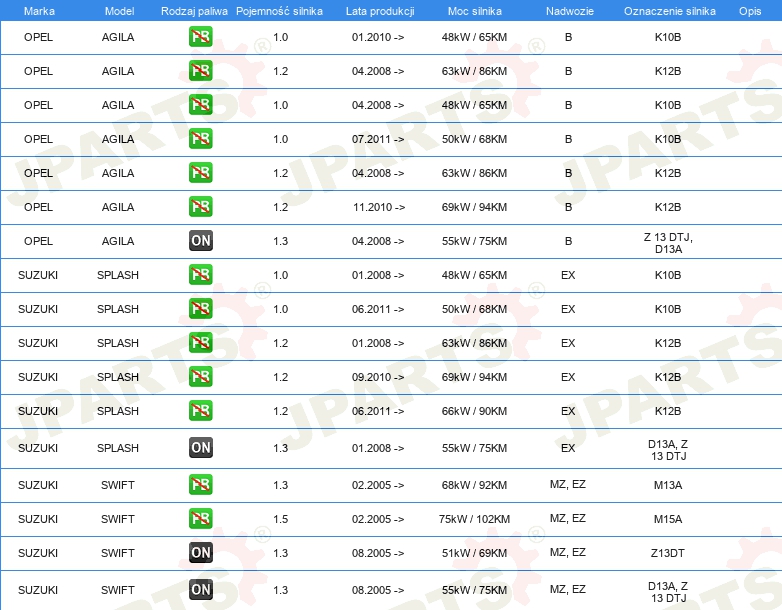Click the engine capacity value 1.5
Viewport: 782px width, 610px height.
[281, 519]
